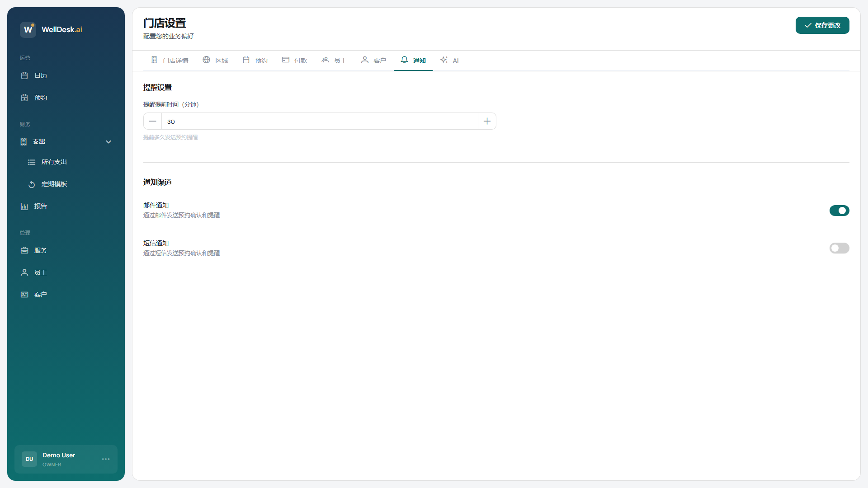Viewport: 868px width, 488px height.
Task: Disable the 邮件通知 email toggle
Action: pyautogui.click(x=839, y=211)
